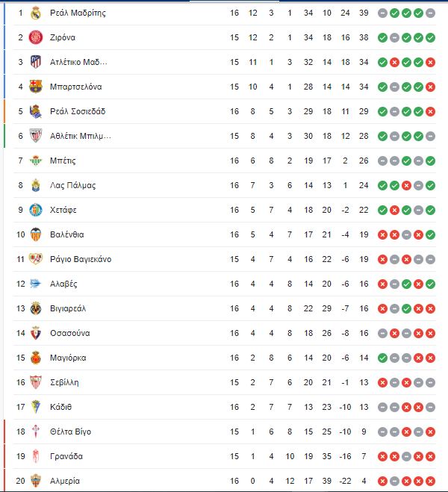Select the Λας Πάλμας team name
The height and width of the screenshot is (492, 448).
coord(72,185)
